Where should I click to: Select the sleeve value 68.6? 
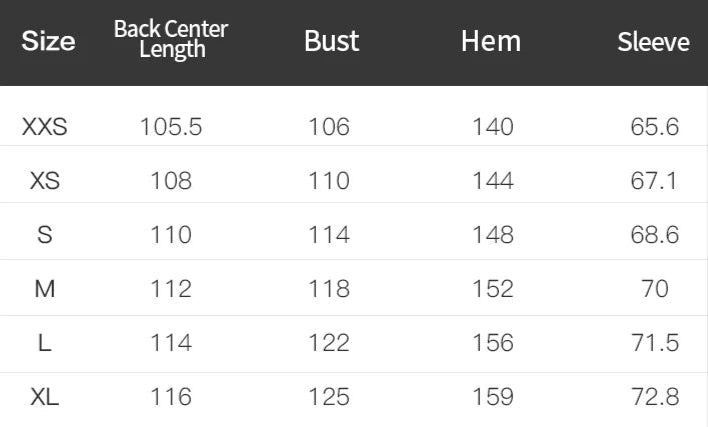(655, 235)
